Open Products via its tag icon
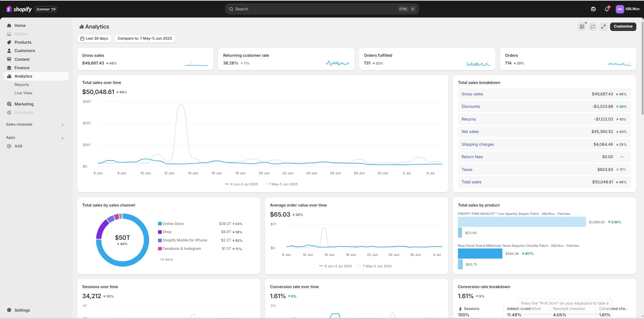644x319 pixels. point(9,42)
